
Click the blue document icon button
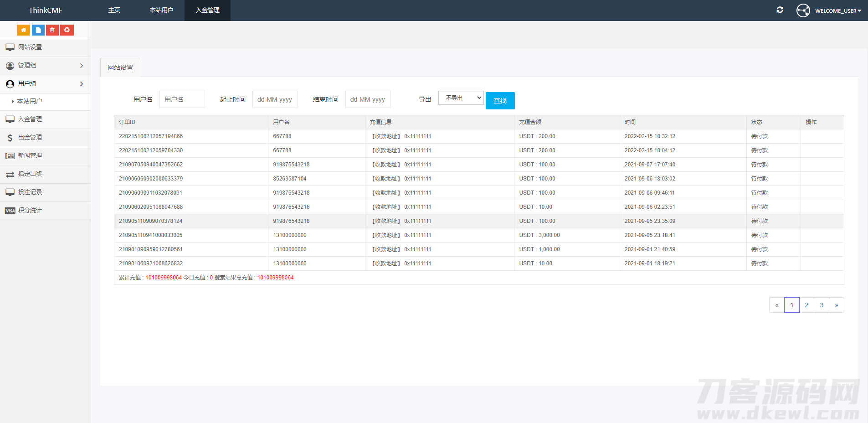click(x=38, y=30)
